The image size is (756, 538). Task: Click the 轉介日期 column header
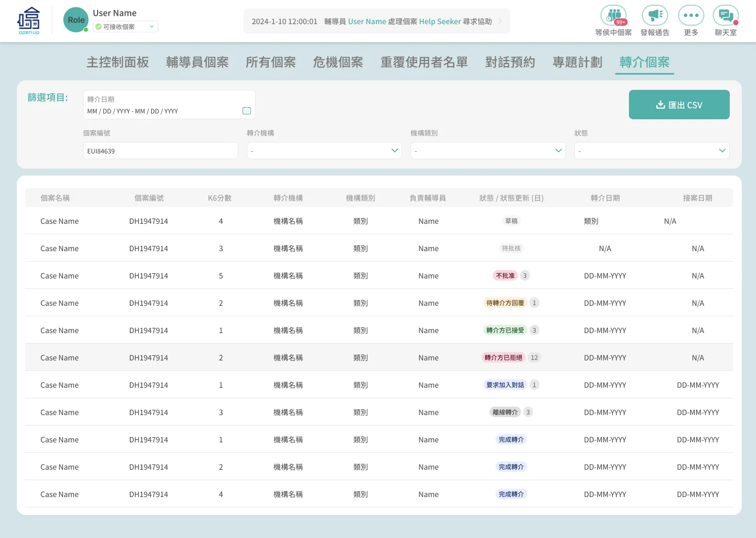coord(605,198)
